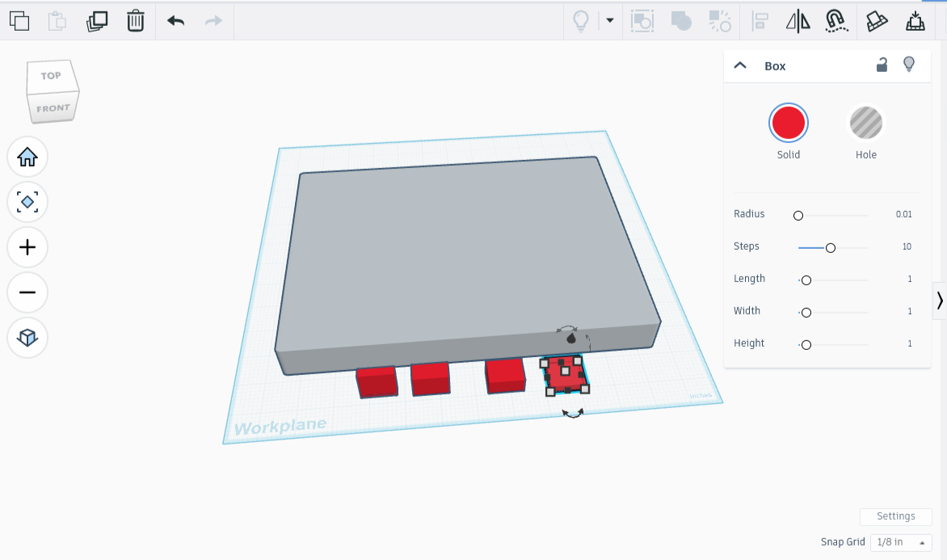
Task: Undo the last action
Action: coord(176,21)
